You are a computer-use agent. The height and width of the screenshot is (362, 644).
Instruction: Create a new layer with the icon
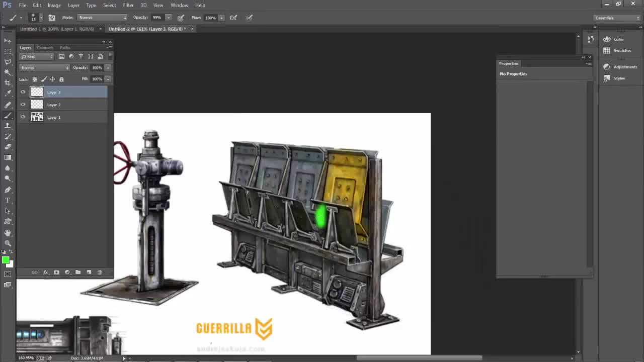89,273
